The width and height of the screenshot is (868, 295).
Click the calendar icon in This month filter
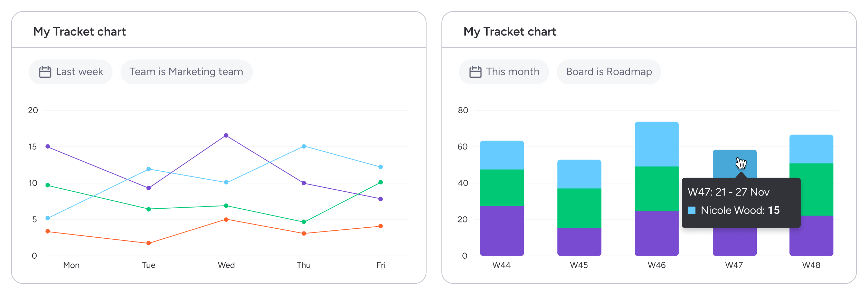476,72
